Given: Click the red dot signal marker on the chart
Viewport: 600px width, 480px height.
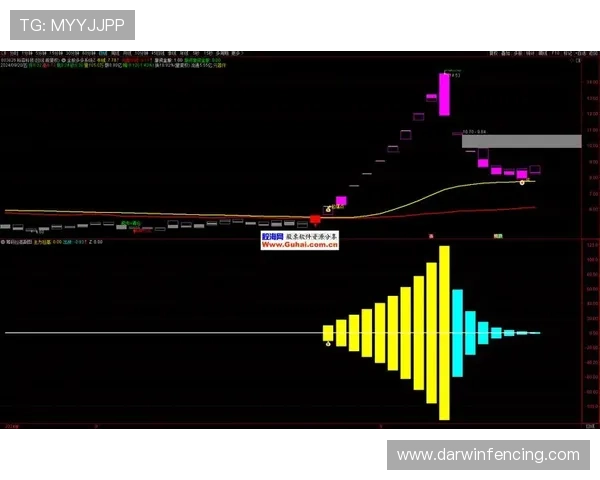Looking at the screenshot, I should click(x=315, y=218).
